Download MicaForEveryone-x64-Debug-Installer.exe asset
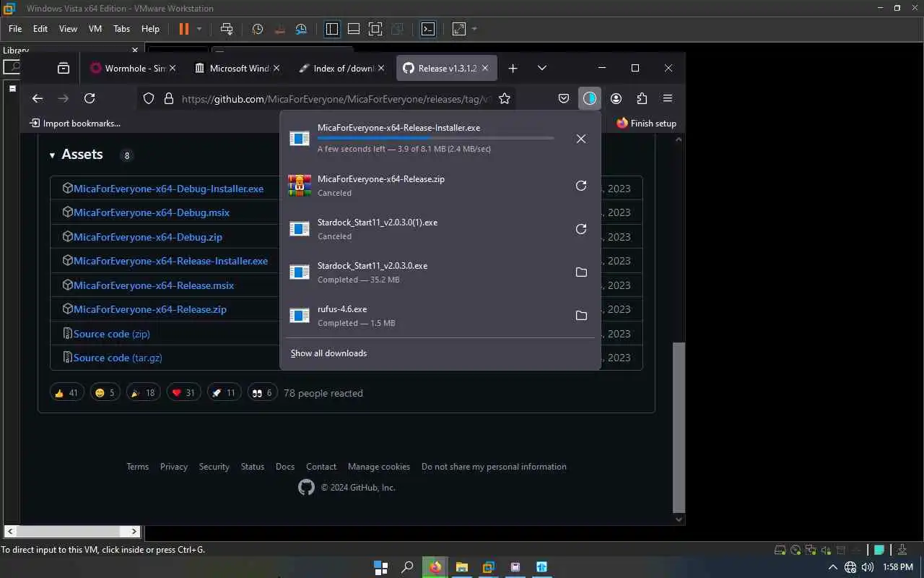This screenshot has width=924, height=578. pos(168,189)
